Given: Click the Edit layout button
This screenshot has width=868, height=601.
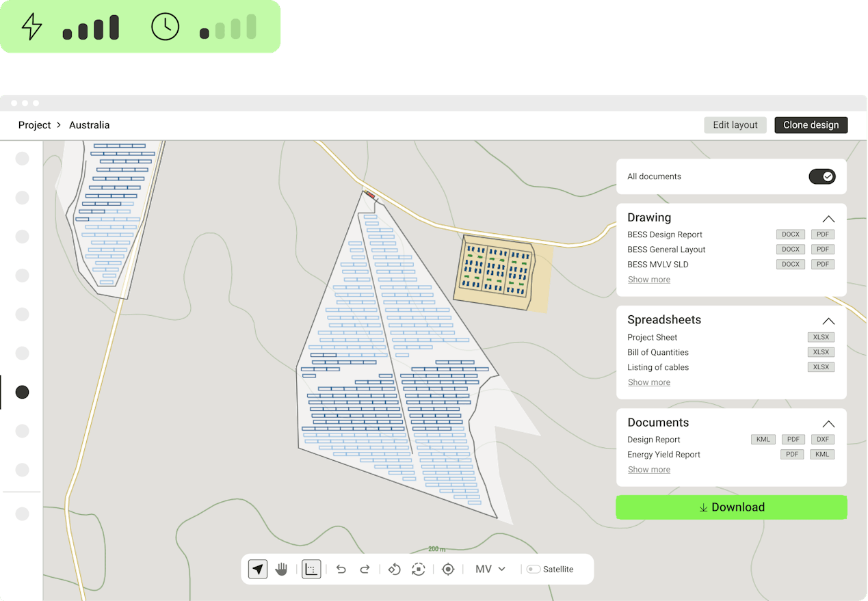Looking at the screenshot, I should point(735,125).
